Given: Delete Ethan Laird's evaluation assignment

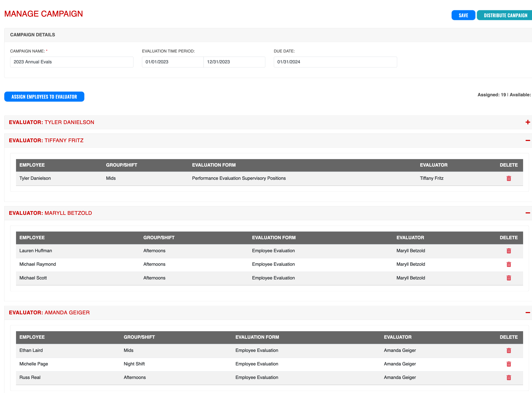Looking at the screenshot, I should click(509, 350).
